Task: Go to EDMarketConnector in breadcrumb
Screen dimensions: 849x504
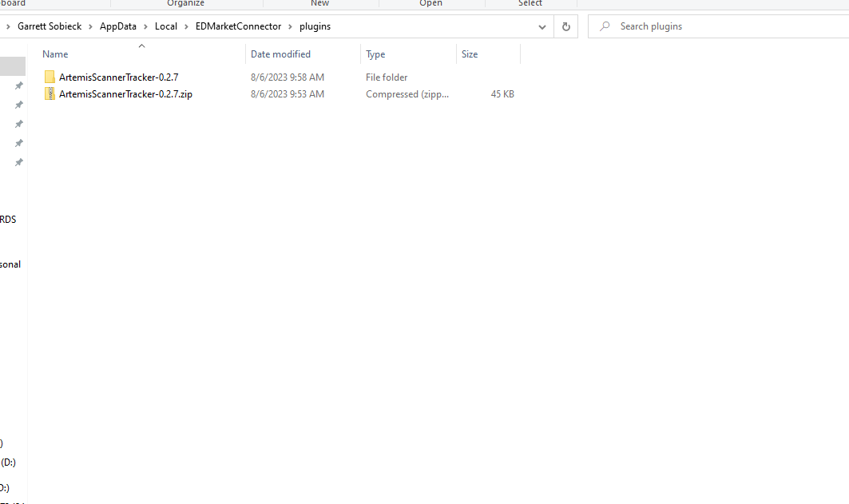Action: pos(238,26)
